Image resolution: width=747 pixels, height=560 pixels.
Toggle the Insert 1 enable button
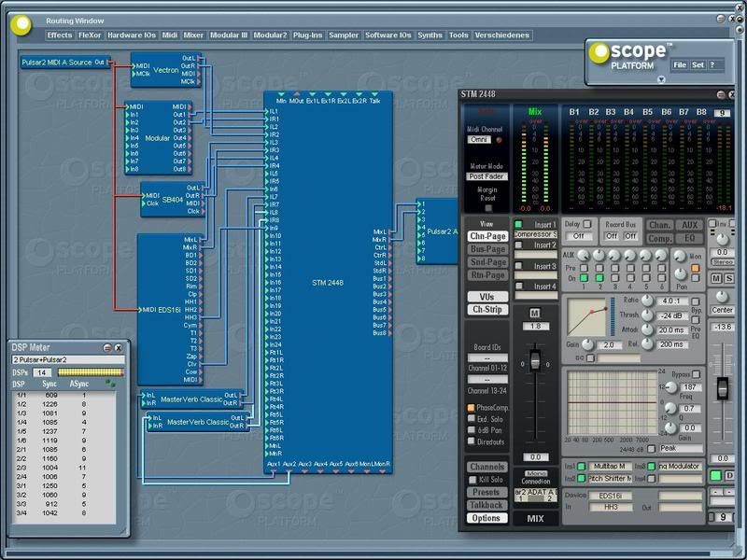(x=518, y=224)
